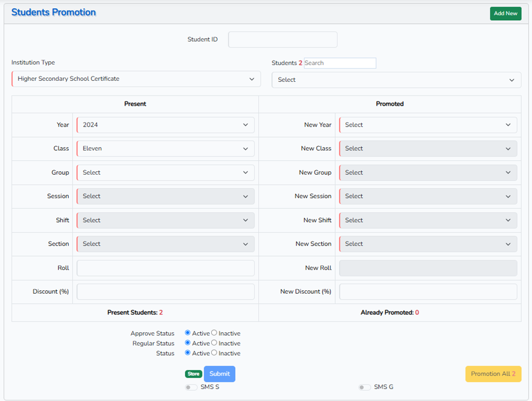Select Inactive for Approve Status
The height and width of the screenshot is (401, 532).
click(x=214, y=333)
